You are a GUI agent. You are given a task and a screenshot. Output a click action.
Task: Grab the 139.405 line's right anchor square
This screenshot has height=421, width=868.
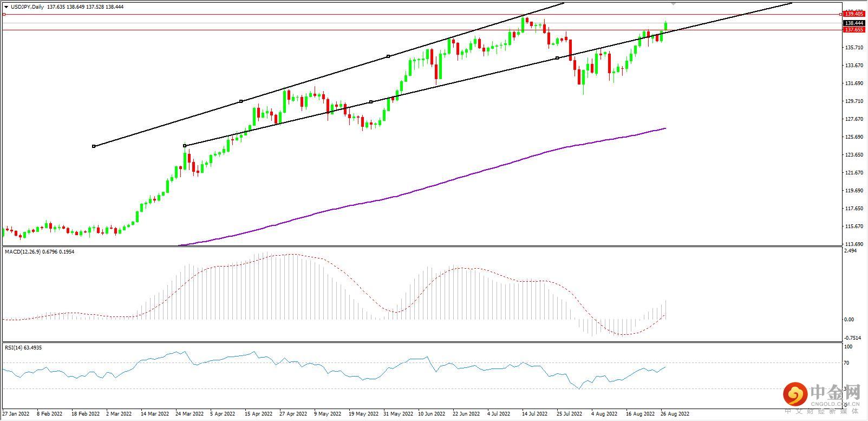[840, 14]
